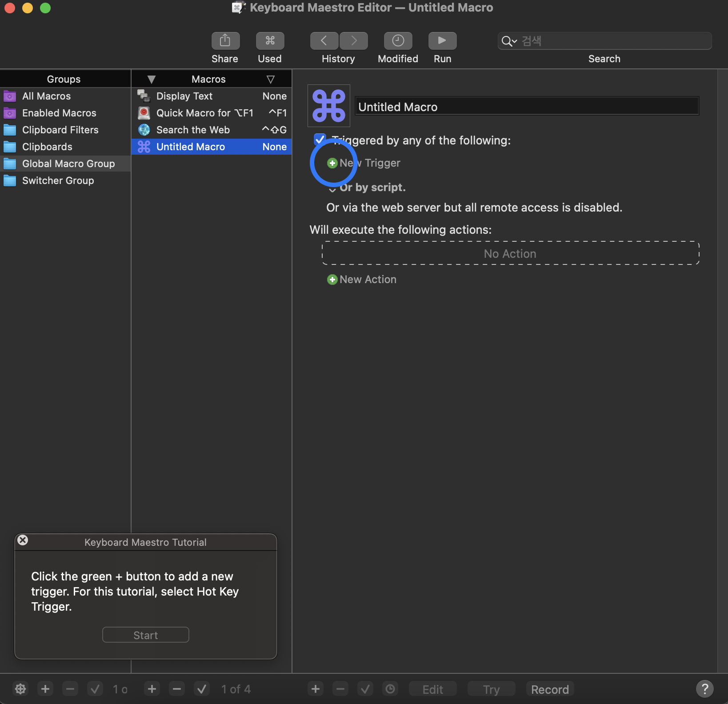Select Search the Web macro
Screen dimensions: 728x704
(x=212, y=130)
